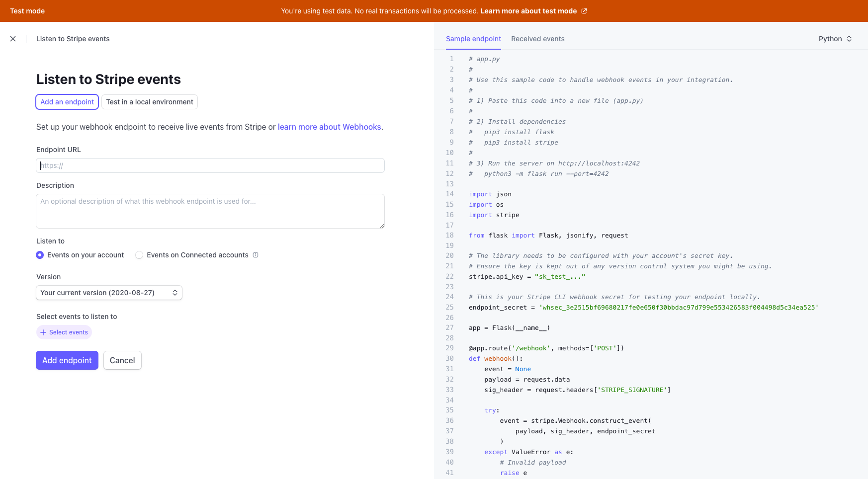Click the Listen to Stripe events heading

[x=108, y=80]
